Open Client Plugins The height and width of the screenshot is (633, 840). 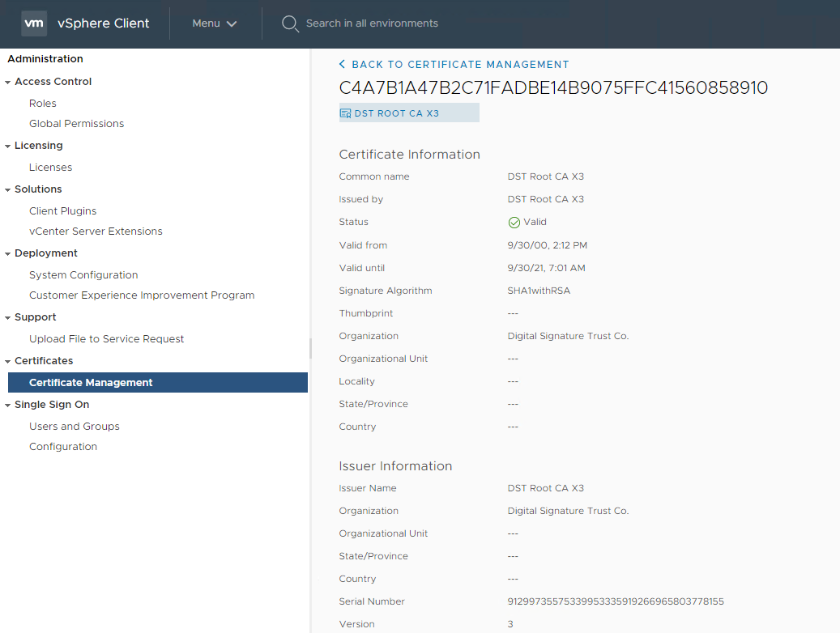[x=62, y=211]
